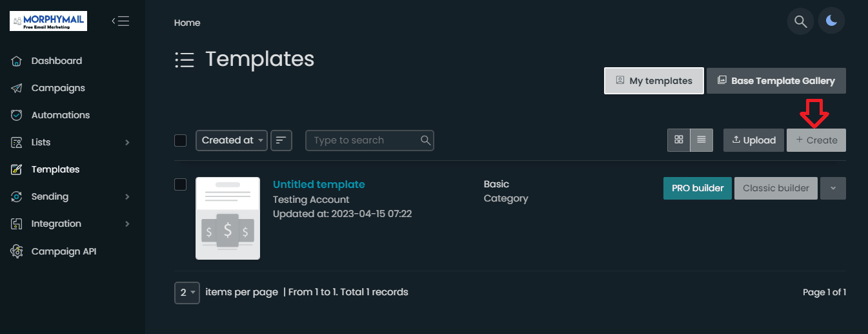Go to Campaign API in the sidebar
The width and height of the screenshot is (868, 334).
pyautogui.click(x=63, y=251)
